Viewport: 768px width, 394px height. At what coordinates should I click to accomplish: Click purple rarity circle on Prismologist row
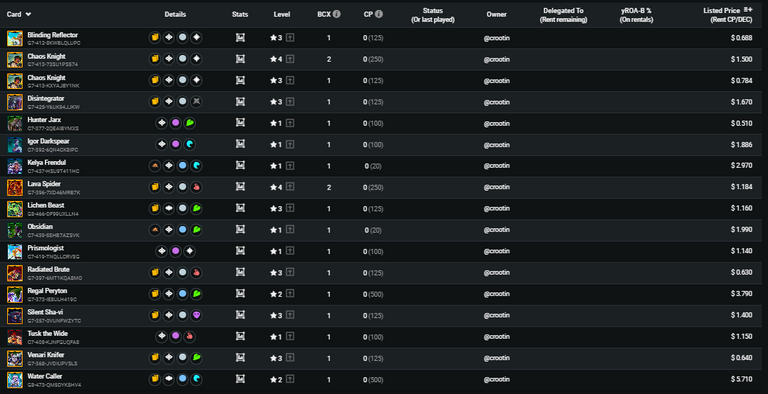175,251
